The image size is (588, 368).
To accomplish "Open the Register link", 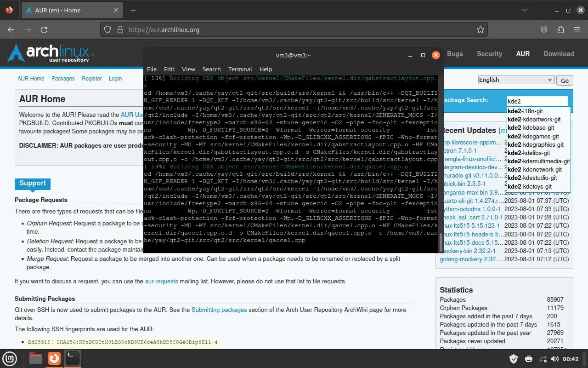I will click(92, 79).
